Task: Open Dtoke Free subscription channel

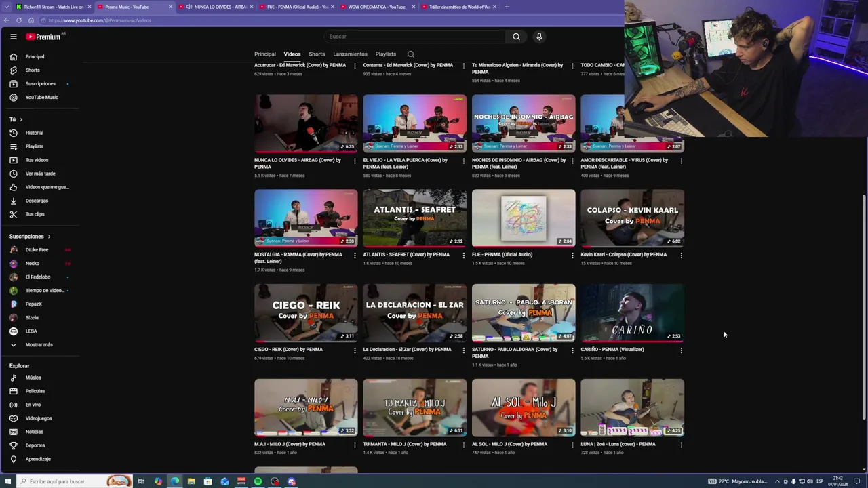Action: pyautogui.click(x=39, y=249)
